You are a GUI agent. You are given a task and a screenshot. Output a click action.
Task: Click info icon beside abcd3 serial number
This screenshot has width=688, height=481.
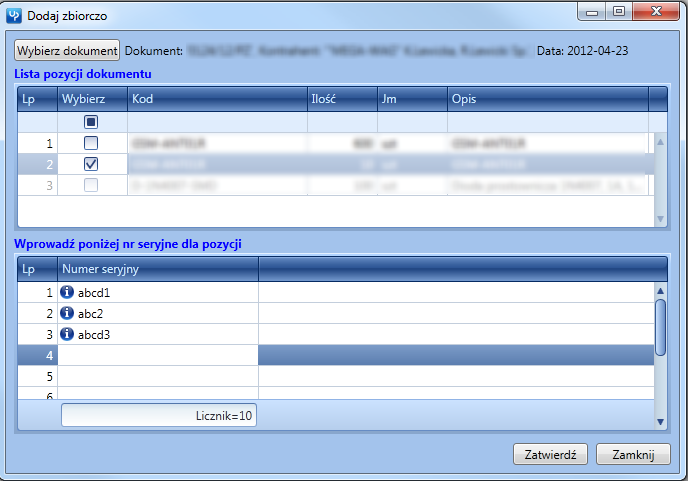tap(68, 334)
